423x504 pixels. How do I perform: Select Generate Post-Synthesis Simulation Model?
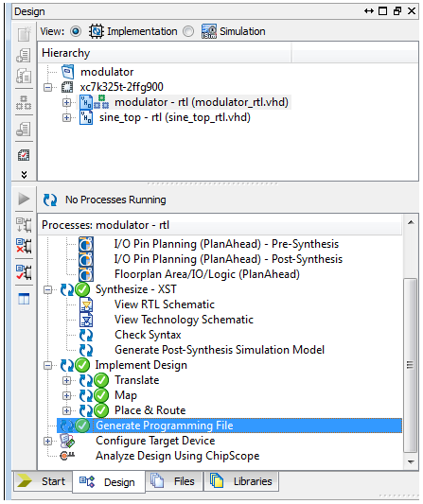pos(220,350)
